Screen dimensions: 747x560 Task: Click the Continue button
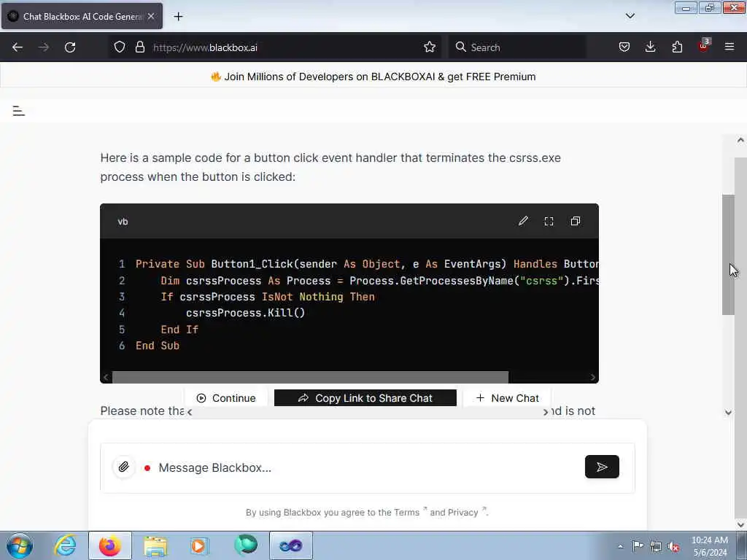pos(226,398)
